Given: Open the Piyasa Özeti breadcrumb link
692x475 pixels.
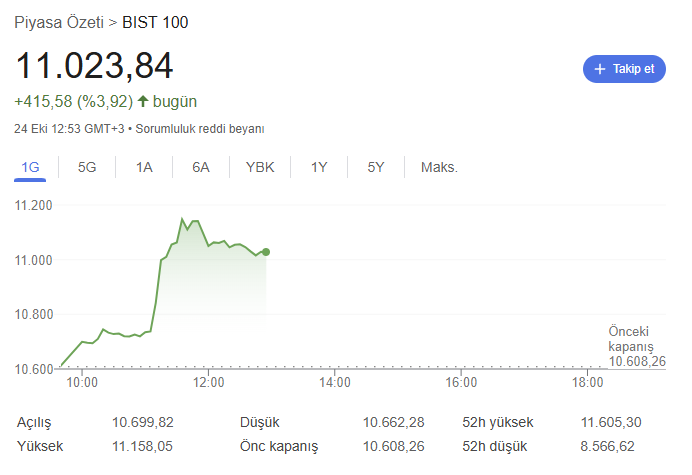Looking at the screenshot, I should pyautogui.click(x=59, y=21).
